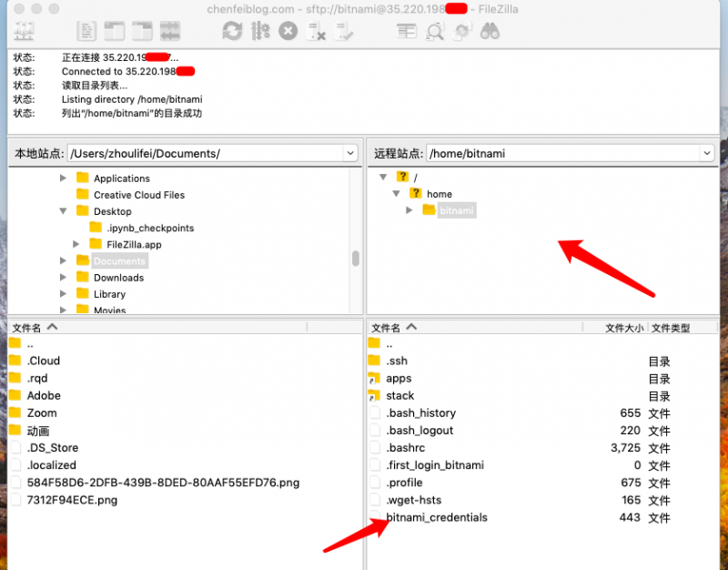
Task: Reconnect to the last used server
Action: pyautogui.click(x=345, y=32)
